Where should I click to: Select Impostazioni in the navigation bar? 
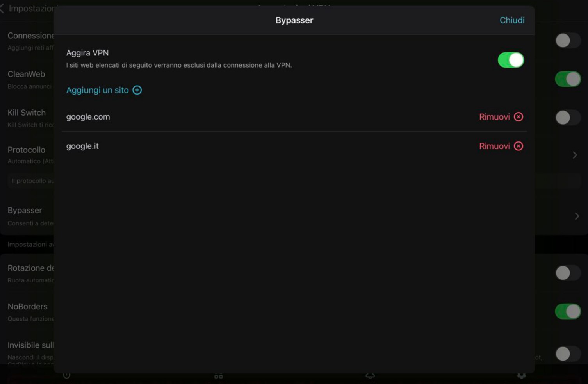(x=29, y=9)
